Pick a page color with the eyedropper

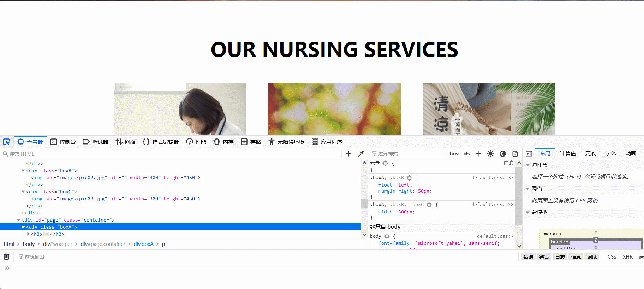coord(360,154)
